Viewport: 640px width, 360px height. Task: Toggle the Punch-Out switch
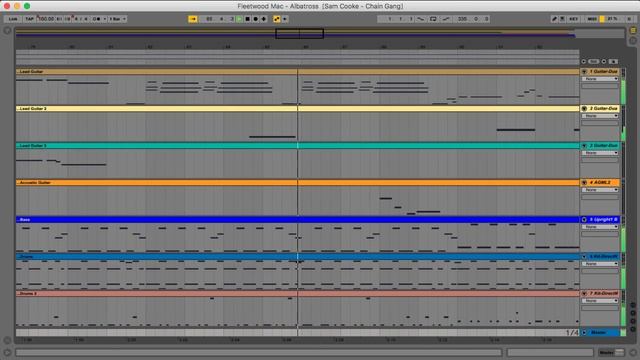click(446, 19)
